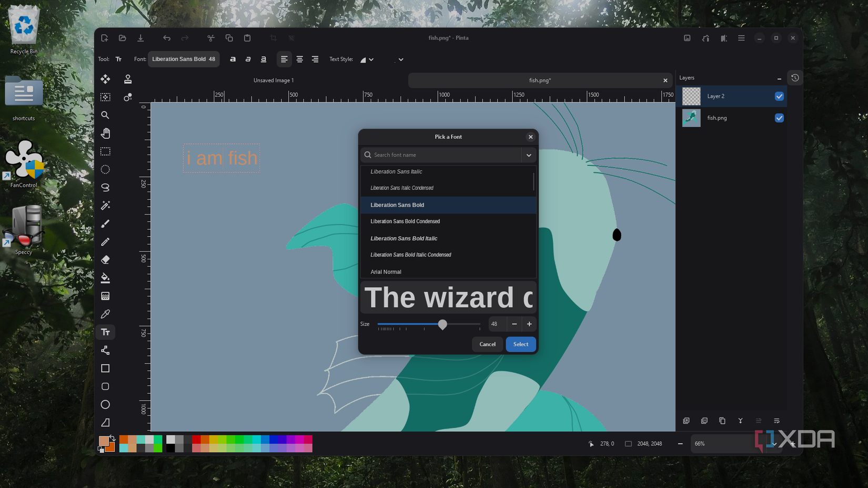Click the Undo arrow icon
The height and width of the screenshot is (488, 868).
(x=167, y=38)
